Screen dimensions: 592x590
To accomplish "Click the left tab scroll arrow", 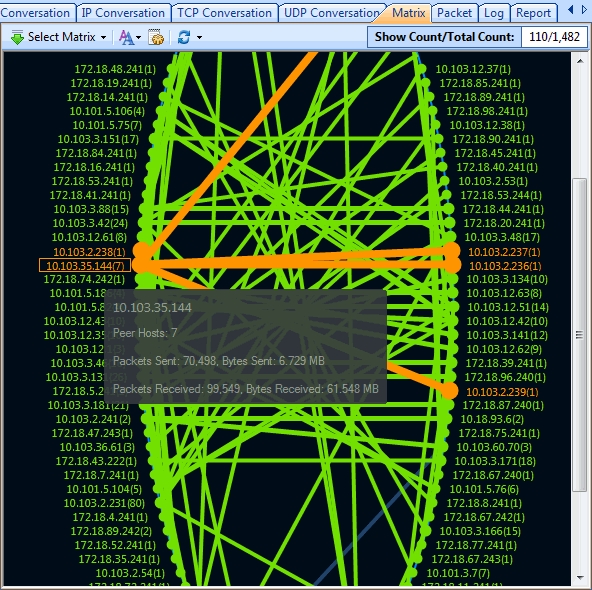I will click(x=570, y=10).
